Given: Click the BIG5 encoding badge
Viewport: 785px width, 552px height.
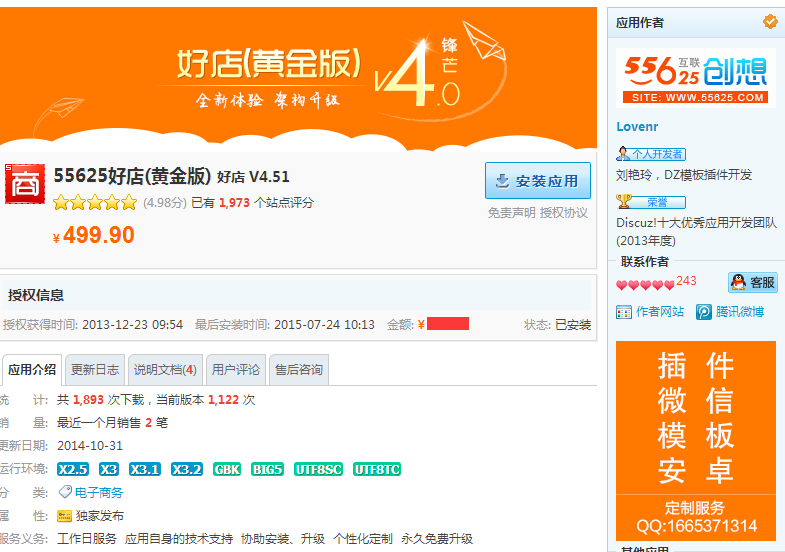Looking at the screenshot, I should [267, 469].
